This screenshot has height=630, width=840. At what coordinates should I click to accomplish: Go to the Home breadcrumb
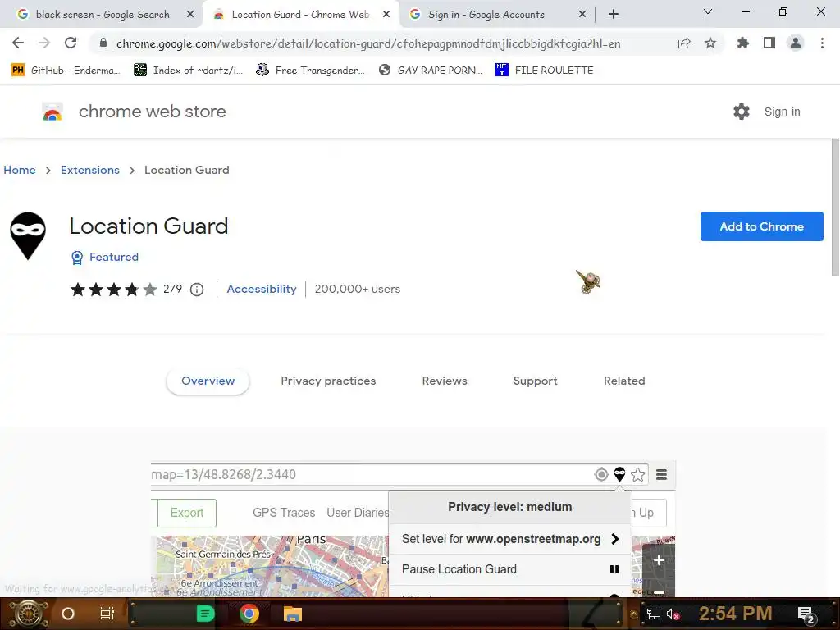point(20,170)
